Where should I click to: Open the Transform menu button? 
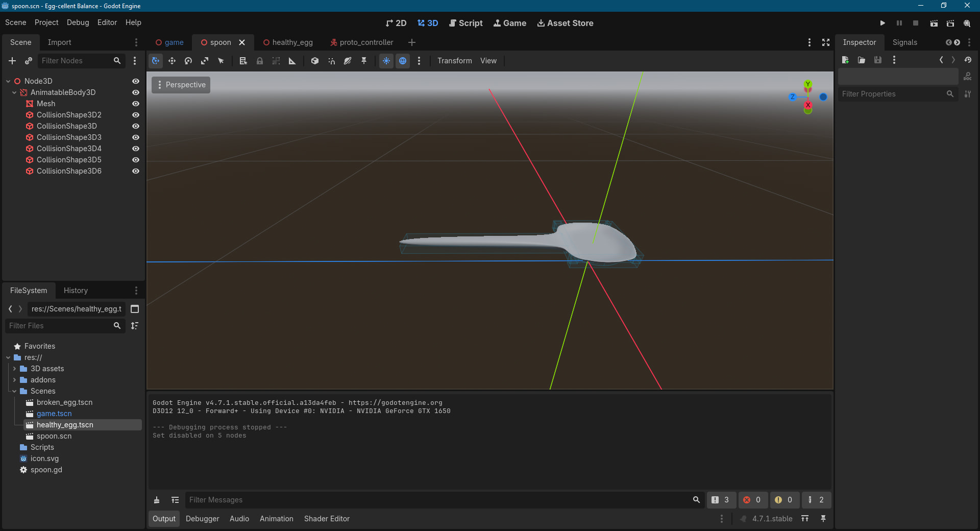pyautogui.click(x=454, y=61)
